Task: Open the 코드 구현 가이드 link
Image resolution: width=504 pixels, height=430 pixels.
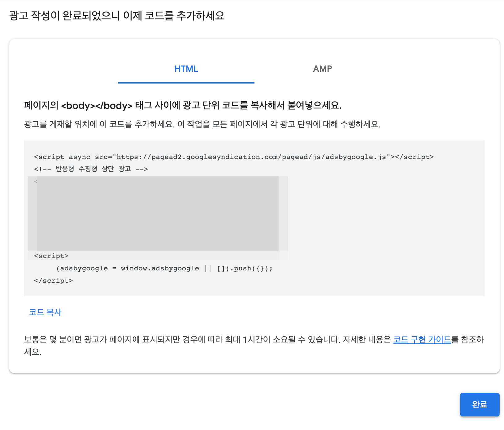Action: coord(422,339)
